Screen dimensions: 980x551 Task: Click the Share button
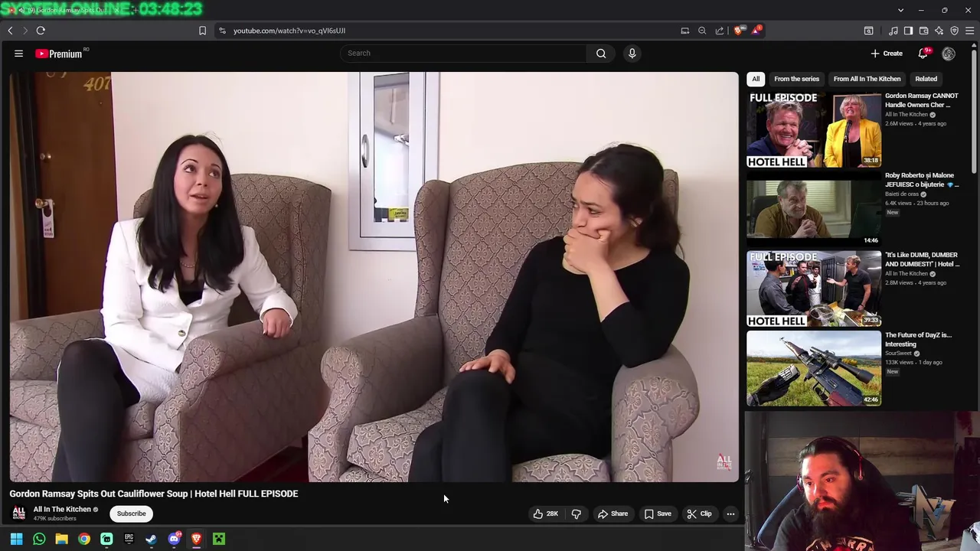point(612,514)
